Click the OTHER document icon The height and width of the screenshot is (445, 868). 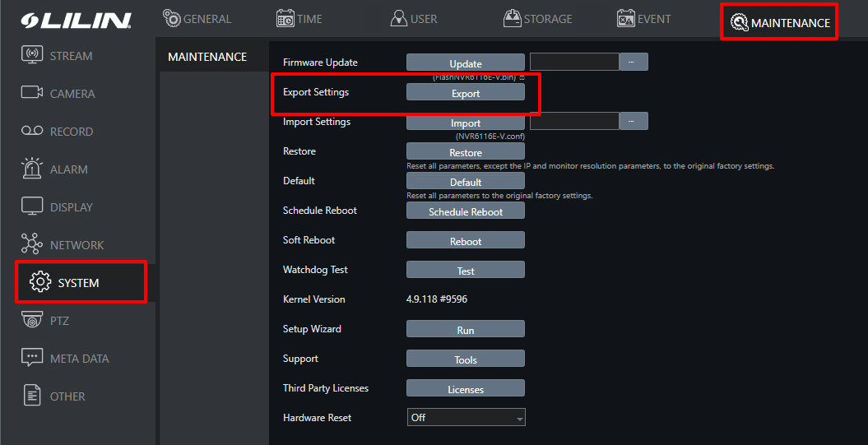point(32,396)
